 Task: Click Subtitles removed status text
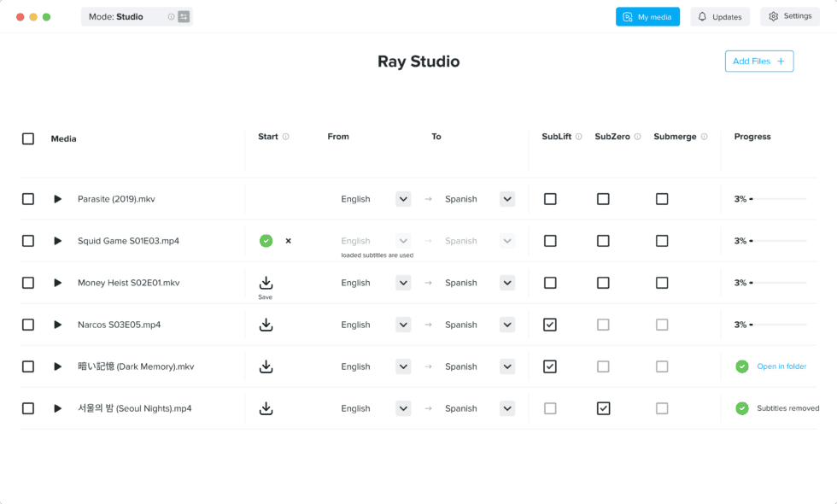[x=787, y=408]
